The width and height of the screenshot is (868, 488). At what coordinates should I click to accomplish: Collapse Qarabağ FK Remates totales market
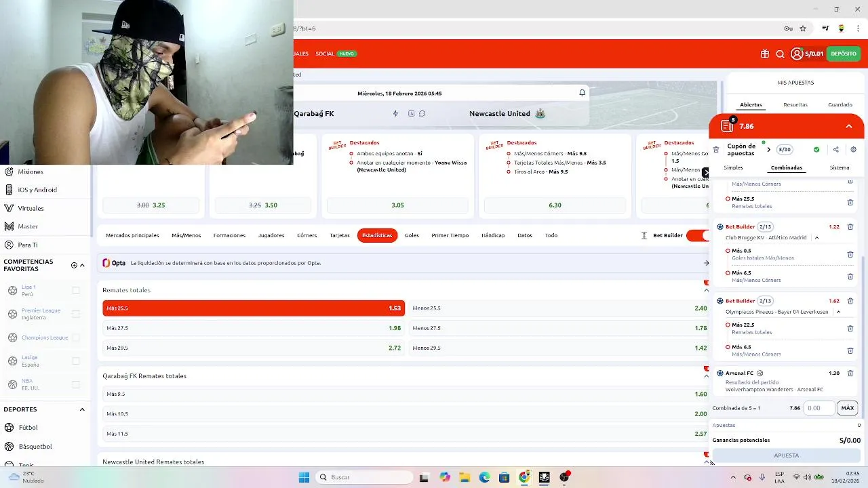[x=707, y=376]
